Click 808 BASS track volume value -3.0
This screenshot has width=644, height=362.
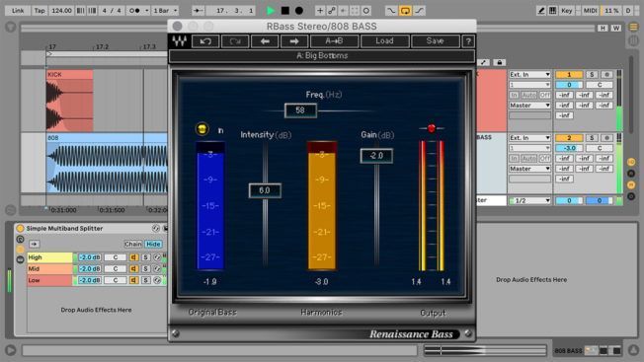pos(569,148)
